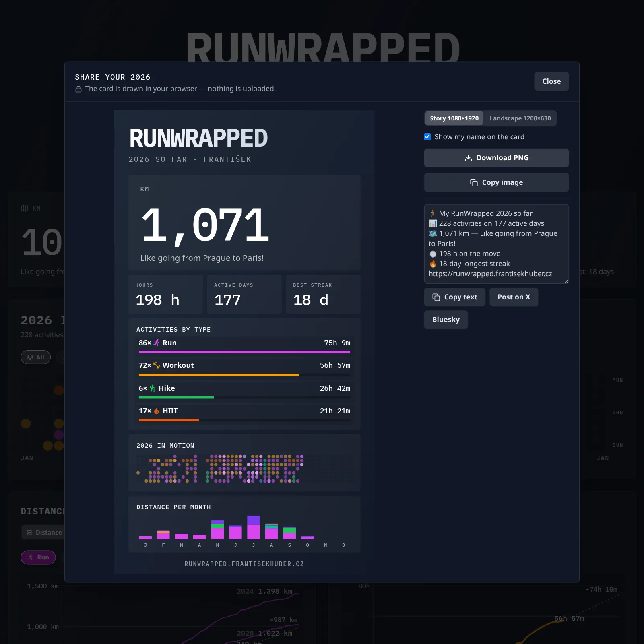Click the May bar in Distance per month
This screenshot has height=644, width=644.
tap(217, 530)
